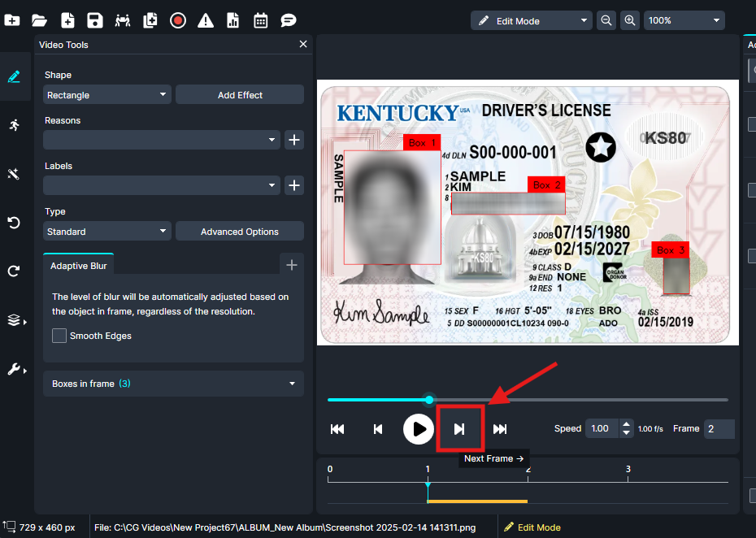Decrease the Speed value with down arrow
756x538 pixels.
point(626,433)
